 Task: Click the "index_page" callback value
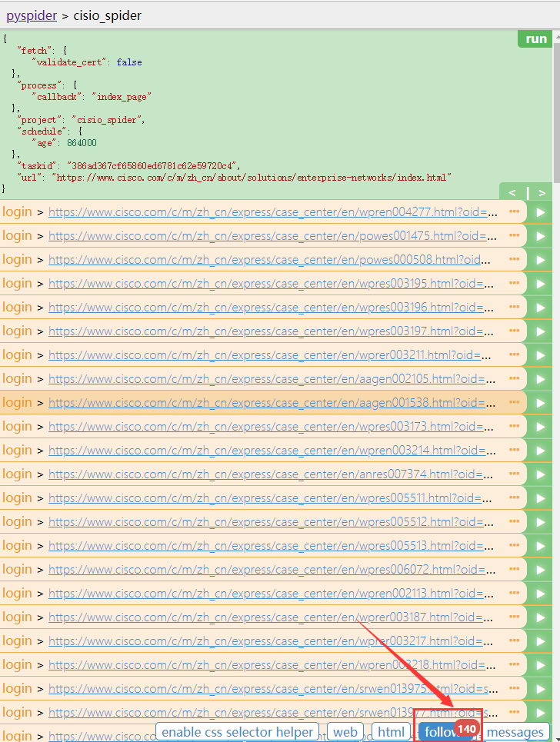pos(122,97)
